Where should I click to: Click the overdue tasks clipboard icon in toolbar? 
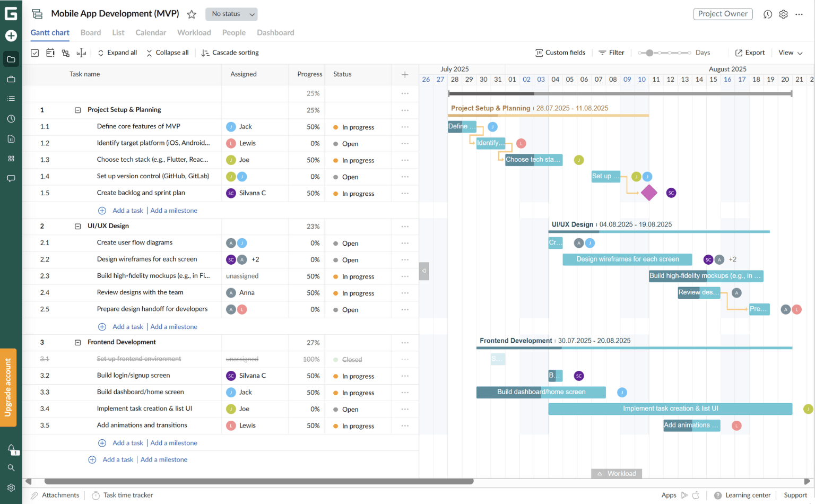pos(50,53)
